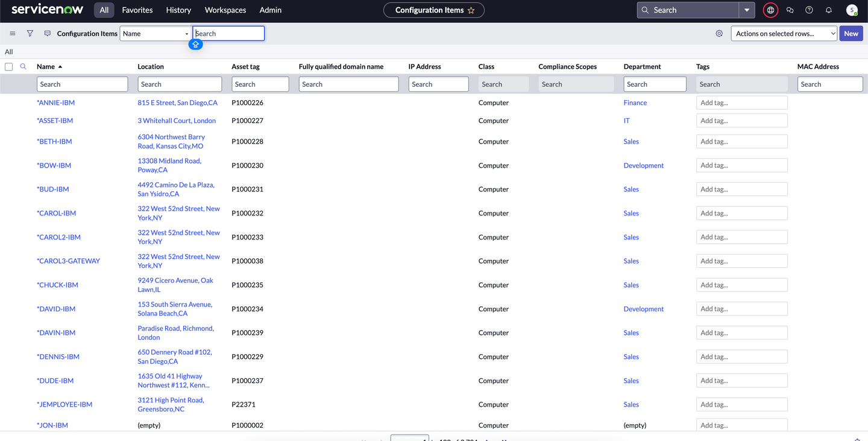
Task: Click the Department column header
Action: [642, 66]
